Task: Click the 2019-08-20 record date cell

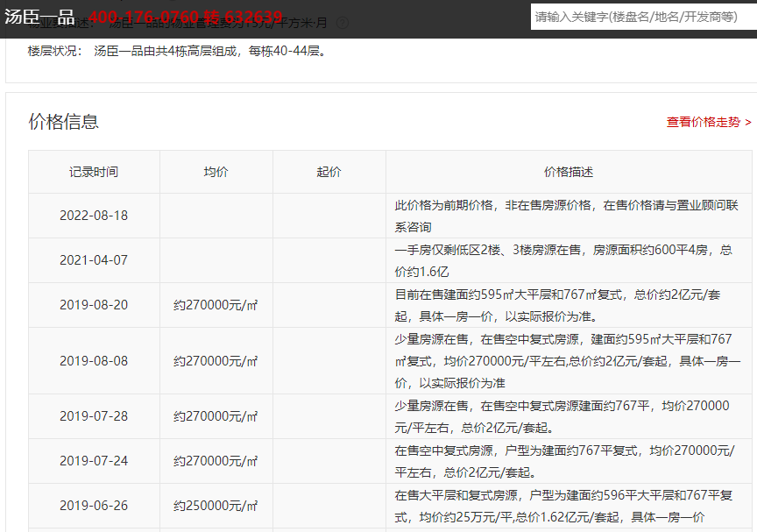Action: pos(94,305)
